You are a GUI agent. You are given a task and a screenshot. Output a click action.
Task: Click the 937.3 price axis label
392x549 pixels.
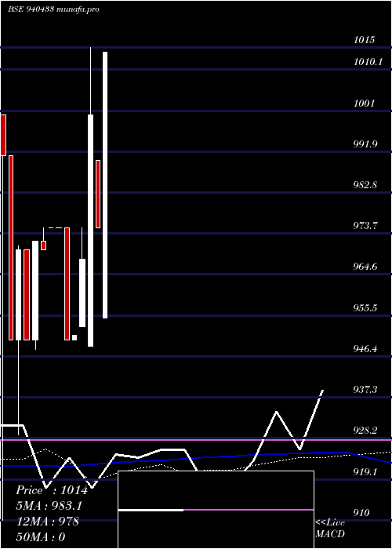pos(365,389)
